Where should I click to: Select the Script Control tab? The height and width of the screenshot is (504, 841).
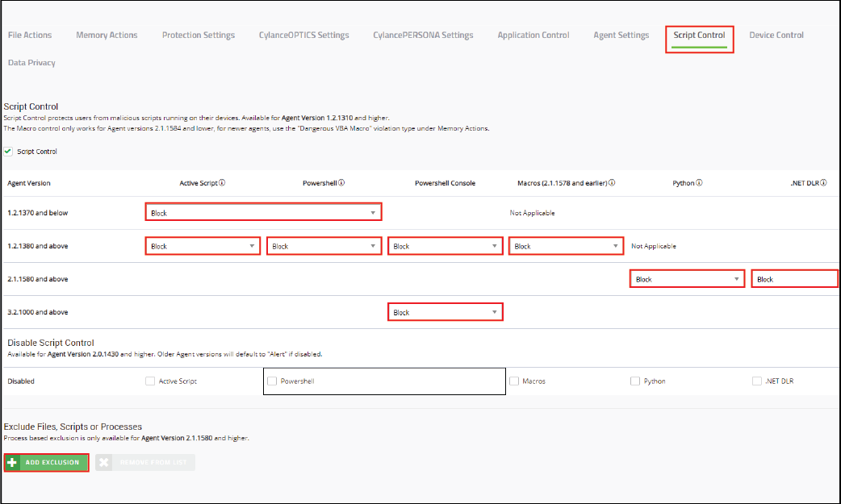[700, 35]
